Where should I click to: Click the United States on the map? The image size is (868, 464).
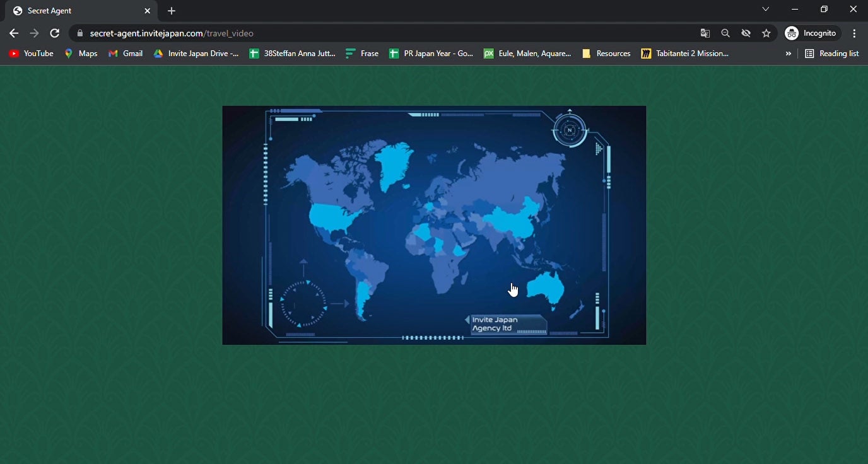(332, 217)
